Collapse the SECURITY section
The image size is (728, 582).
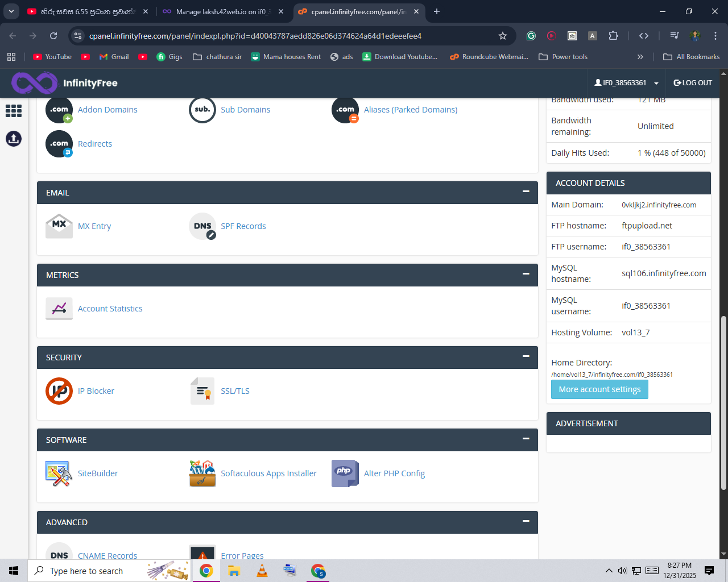(526, 357)
